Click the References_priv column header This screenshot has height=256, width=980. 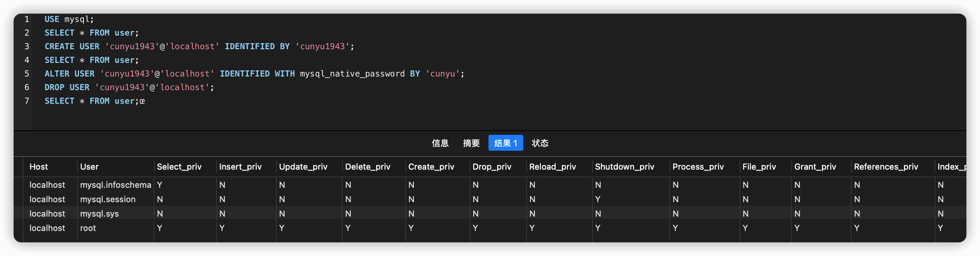click(x=885, y=167)
